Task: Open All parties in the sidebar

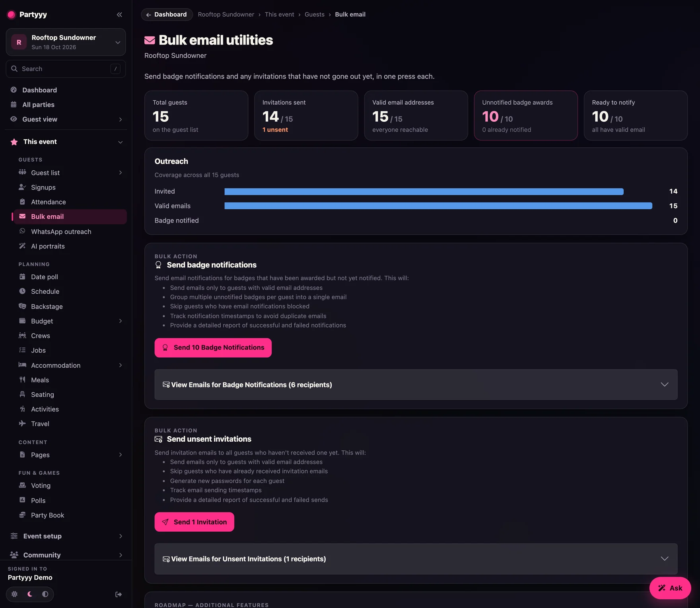Action: click(x=66, y=105)
